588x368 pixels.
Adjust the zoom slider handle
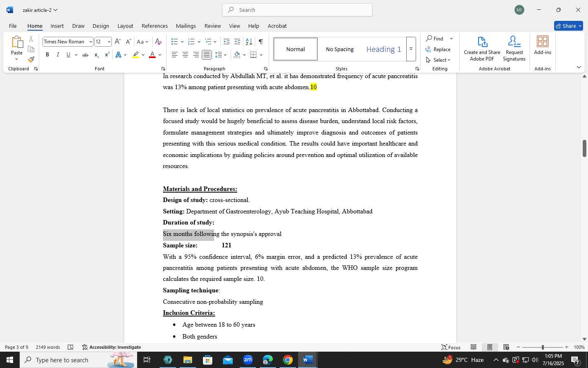click(543, 347)
